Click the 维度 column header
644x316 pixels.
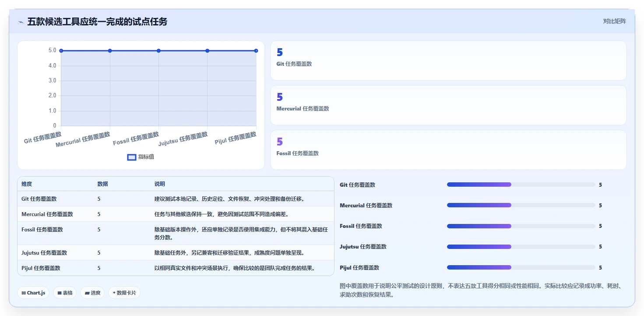27,184
